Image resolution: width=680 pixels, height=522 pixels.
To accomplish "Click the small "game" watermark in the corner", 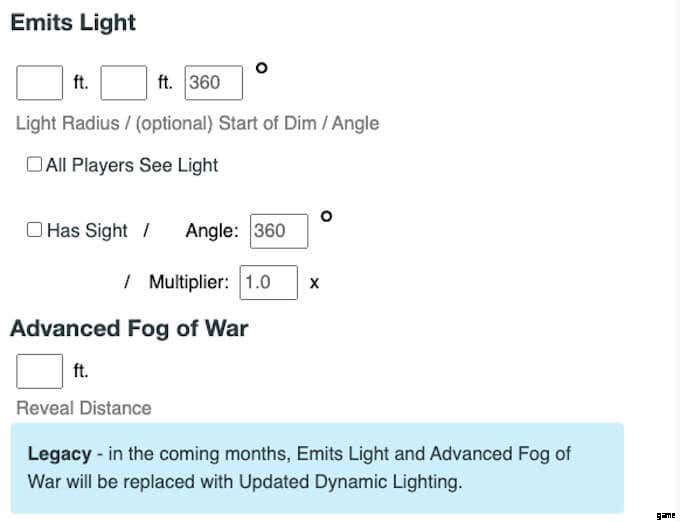I will click(666, 515).
